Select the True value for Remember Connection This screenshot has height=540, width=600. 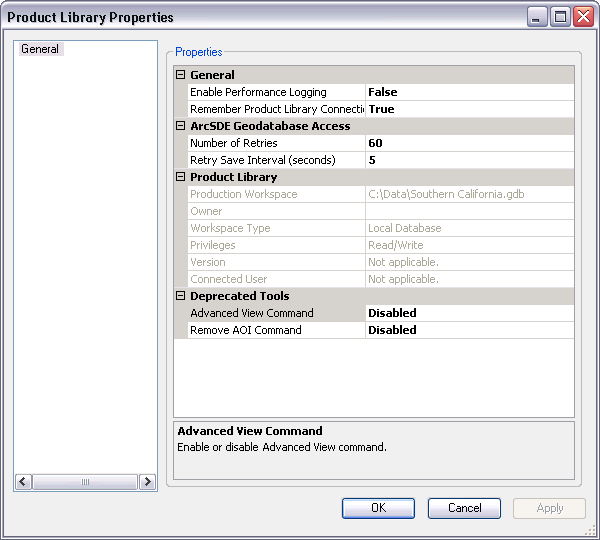tap(470, 109)
